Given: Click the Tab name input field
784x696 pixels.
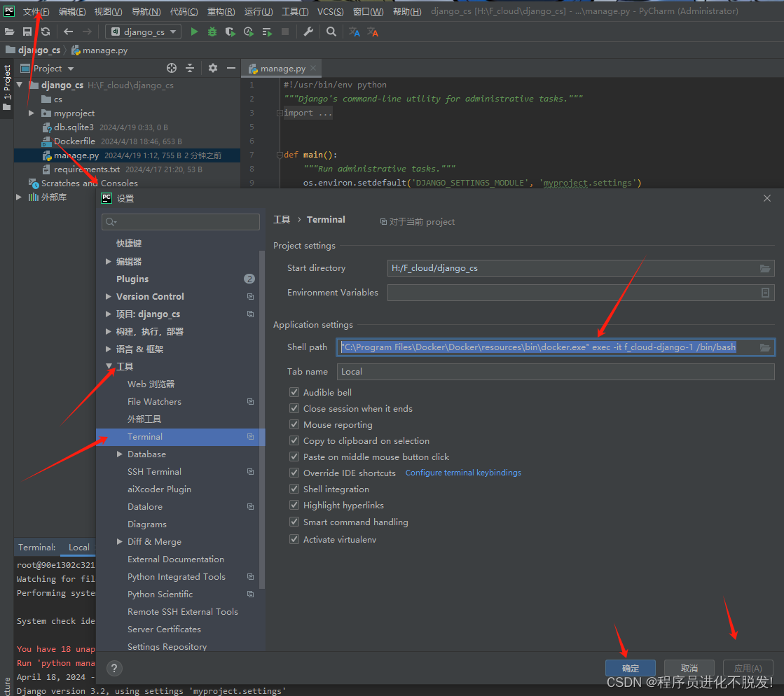Looking at the screenshot, I should click(x=556, y=371).
